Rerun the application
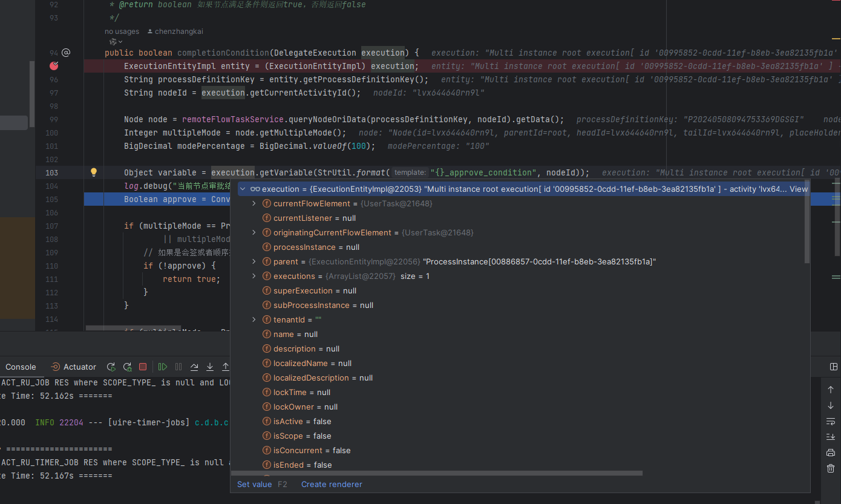 tap(111, 367)
